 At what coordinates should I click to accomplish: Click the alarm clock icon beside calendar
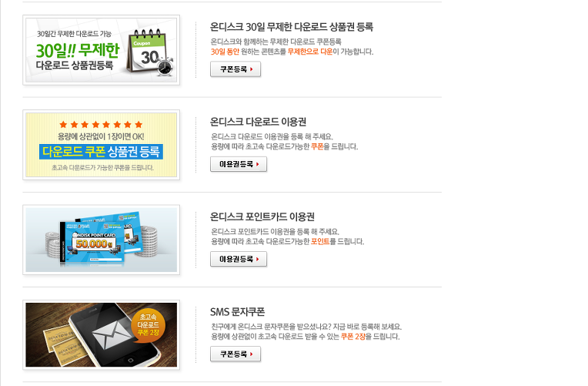click(x=165, y=67)
